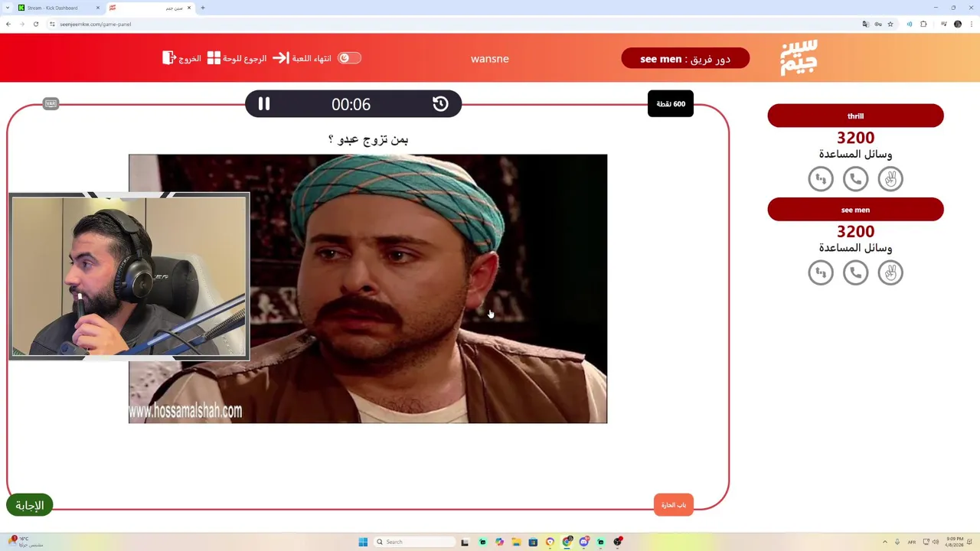Click the wansne game title
Viewport: 980px width, 551px height.
(490, 59)
